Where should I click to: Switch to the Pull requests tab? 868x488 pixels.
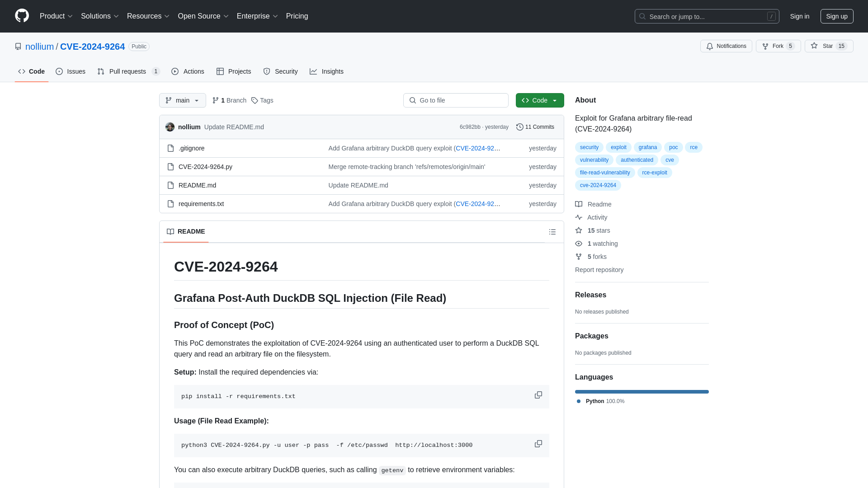[128, 71]
